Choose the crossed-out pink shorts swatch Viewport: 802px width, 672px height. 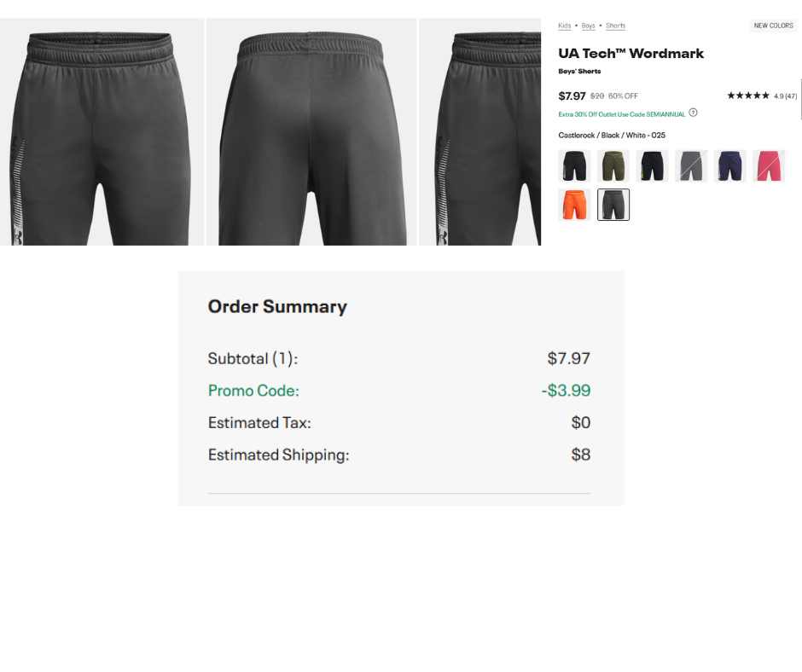coord(769,165)
